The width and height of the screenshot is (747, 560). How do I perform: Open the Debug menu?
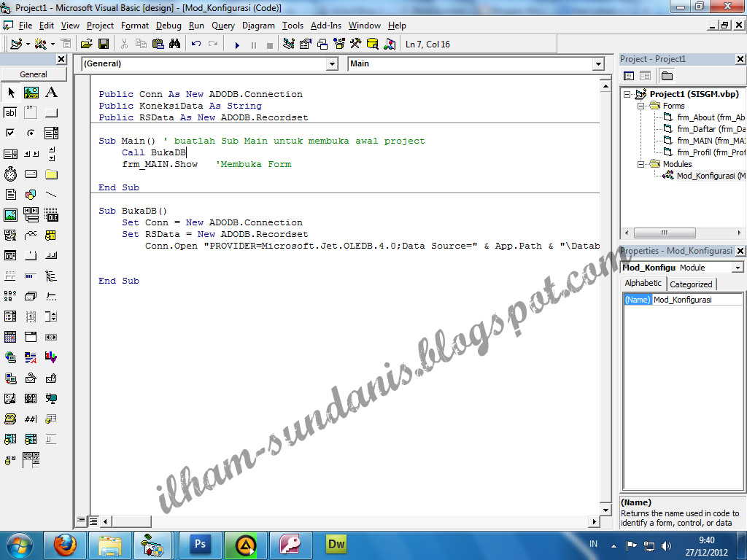point(169,26)
